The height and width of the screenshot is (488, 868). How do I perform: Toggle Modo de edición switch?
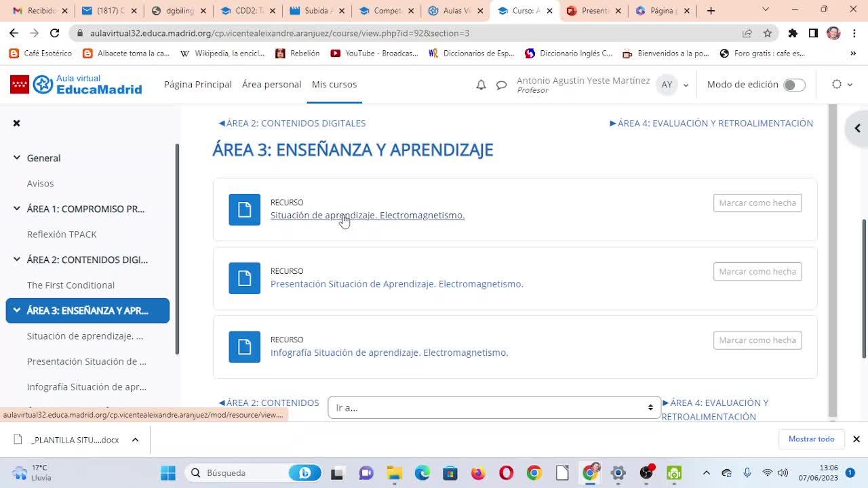[x=794, y=85]
